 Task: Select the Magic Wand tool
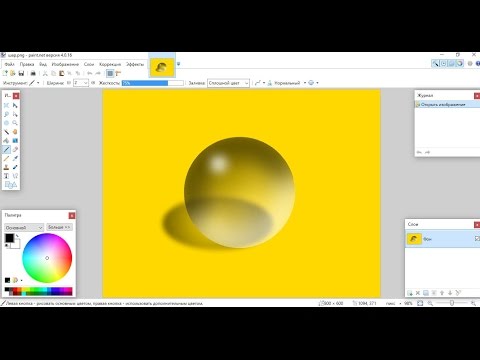pos(6,132)
